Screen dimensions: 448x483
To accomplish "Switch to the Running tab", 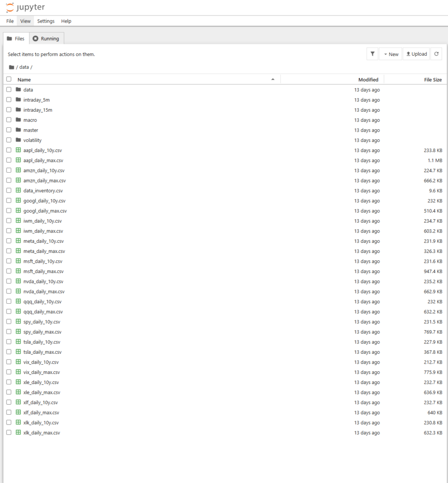I will 47,39.
